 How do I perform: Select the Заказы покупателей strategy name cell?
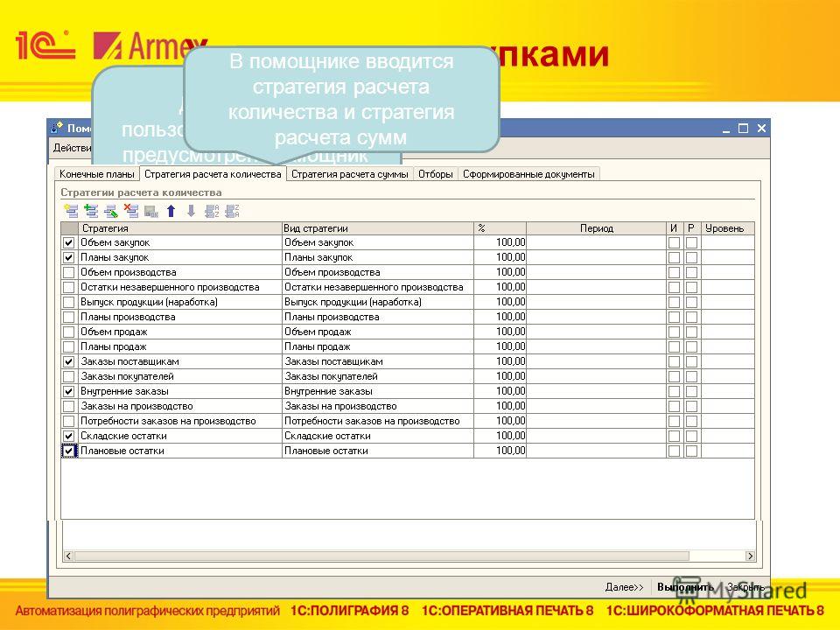coord(180,376)
